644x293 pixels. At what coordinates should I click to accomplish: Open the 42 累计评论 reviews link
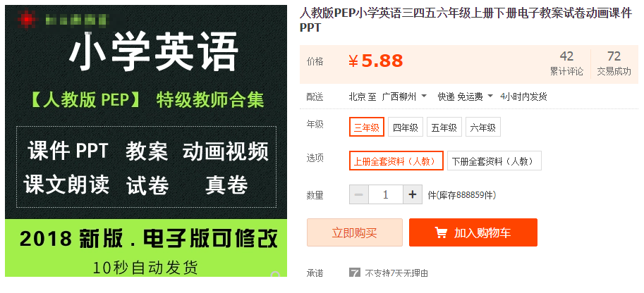(566, 63)
